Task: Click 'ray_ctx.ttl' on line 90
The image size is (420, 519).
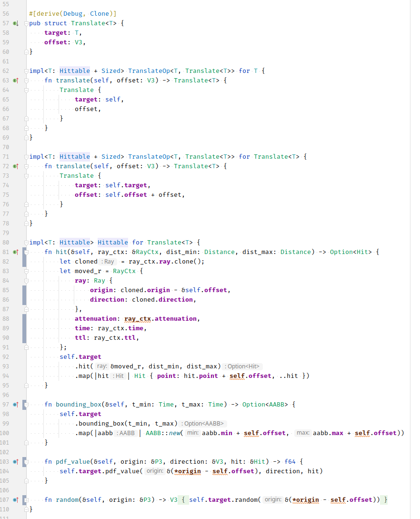Action: pyautogui.click(x=115, y=338)
